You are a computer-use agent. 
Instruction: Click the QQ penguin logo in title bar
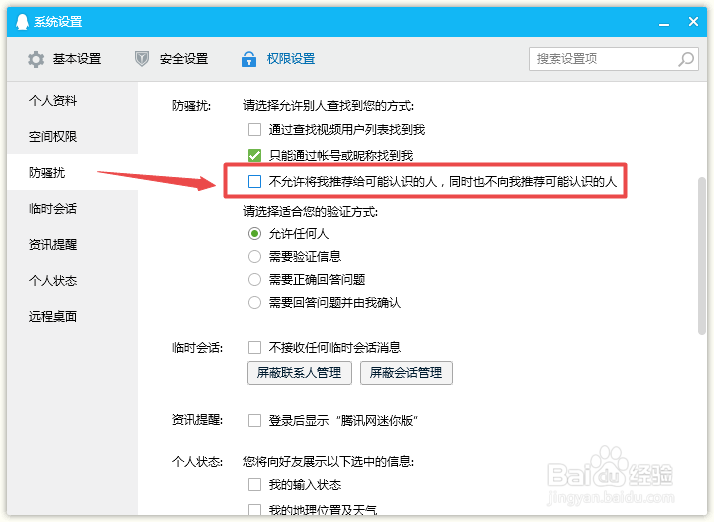[22, 21]
